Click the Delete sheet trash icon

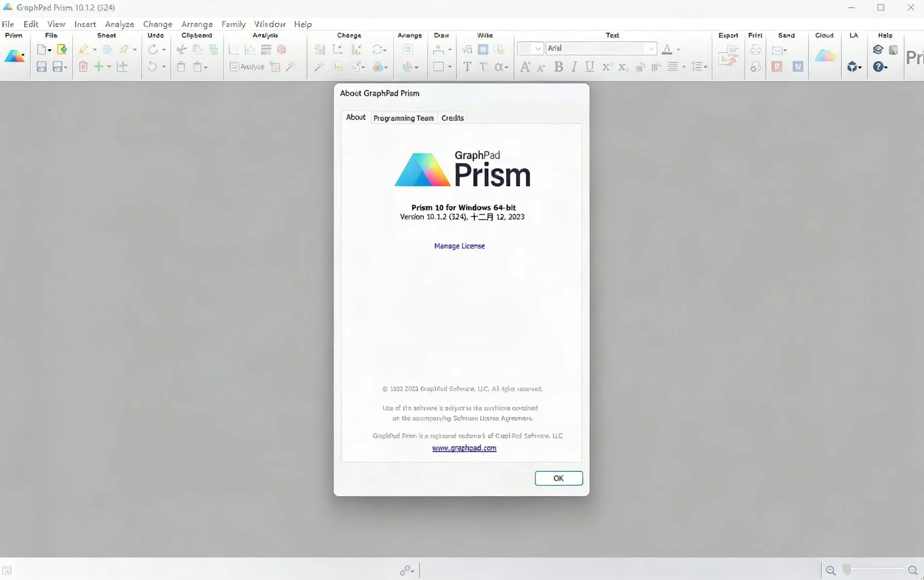pyautogui.click(x=83, y=67)
